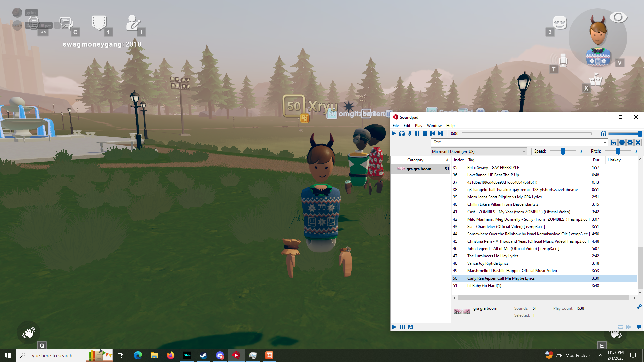The height and width of the screenshot is (362, 644).
Task: Open the info icon beside text field
Action: (x=622, y=142)
